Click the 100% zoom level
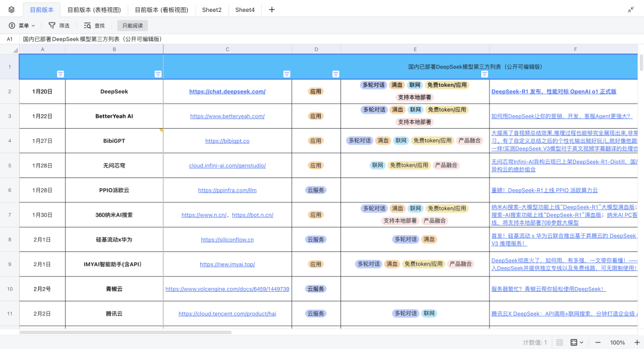Image resolution: width=644 pixels, height=349 pixels. tap(617, 342)
